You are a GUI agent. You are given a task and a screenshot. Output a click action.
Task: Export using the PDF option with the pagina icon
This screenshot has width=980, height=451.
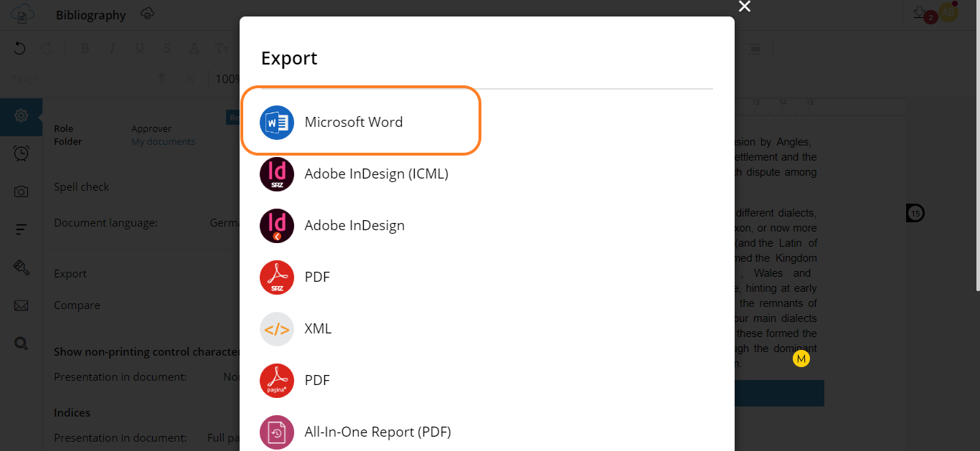click(295, 380)
